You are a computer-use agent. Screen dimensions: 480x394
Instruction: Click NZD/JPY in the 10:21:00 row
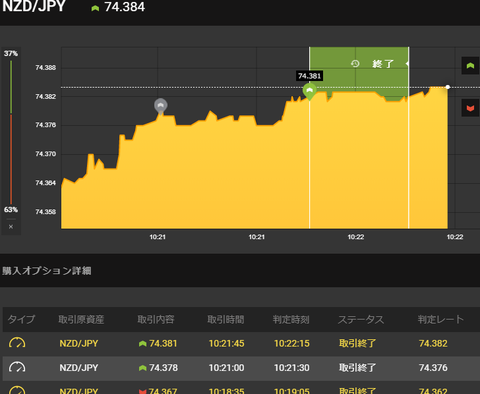79,368
